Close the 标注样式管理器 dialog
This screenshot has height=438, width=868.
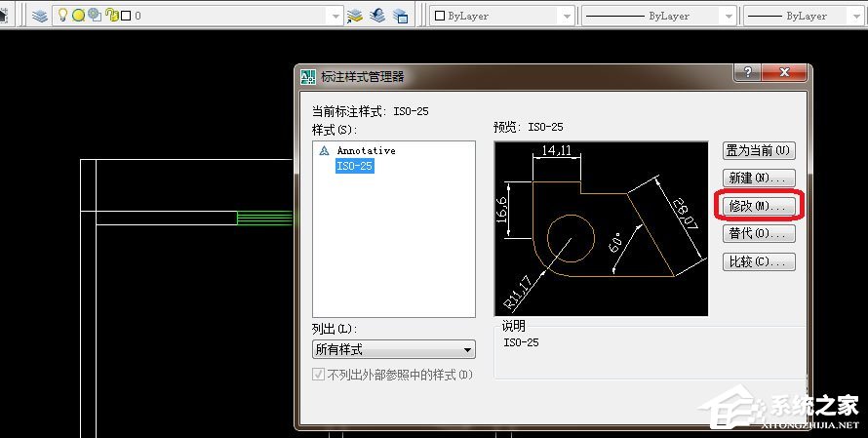[x=785, y=74]
